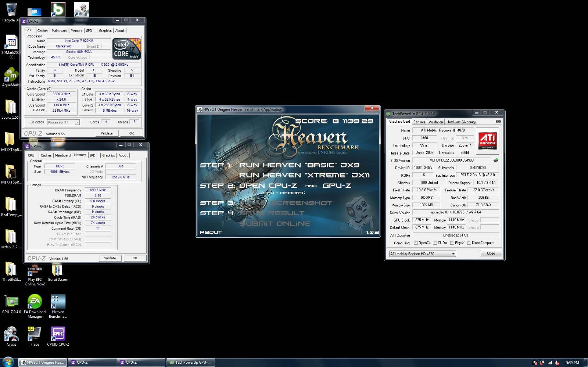Open the Hardware Giveaway tab in GPU-Z
The width and height of the screenshot is (588, 367).
coord(461,122)
